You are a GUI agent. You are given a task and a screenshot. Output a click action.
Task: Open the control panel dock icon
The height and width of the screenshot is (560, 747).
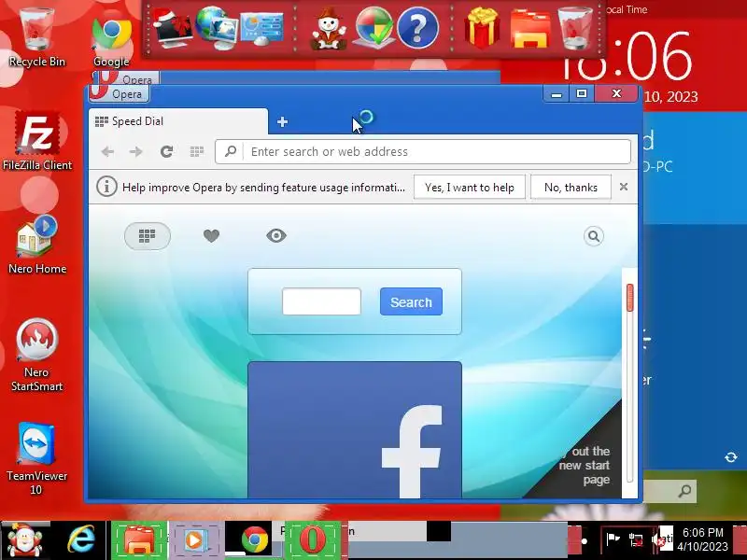261,30
